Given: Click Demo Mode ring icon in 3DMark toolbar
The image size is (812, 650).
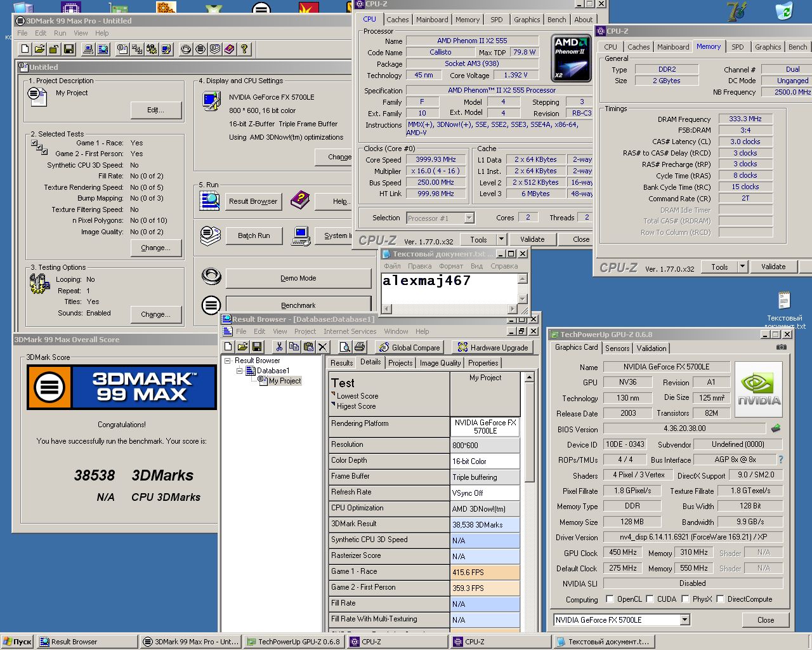Looking at the screenshot, I should pyautogui.click(x=186, y=49).
